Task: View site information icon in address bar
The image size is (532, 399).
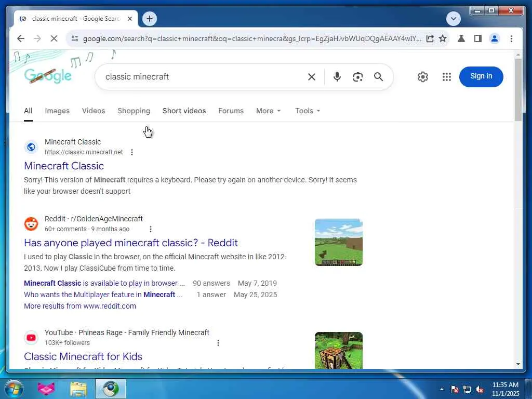Action: click(75, 38)
